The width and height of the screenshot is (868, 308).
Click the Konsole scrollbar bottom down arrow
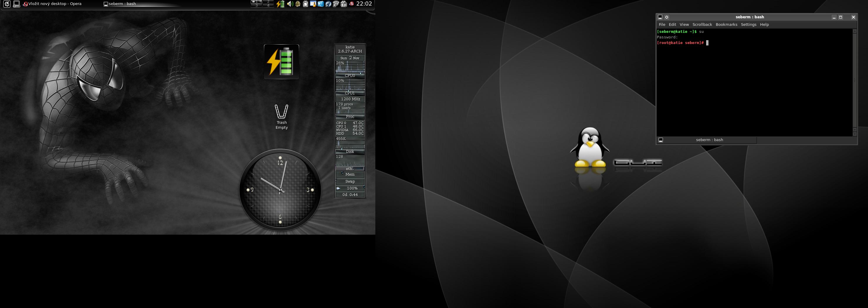(x=855, y=134)
